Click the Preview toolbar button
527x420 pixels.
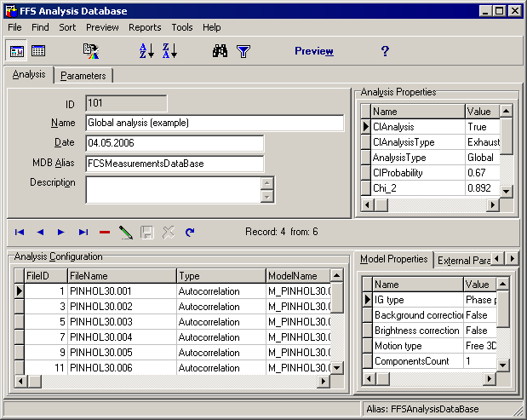coord(313,51)
